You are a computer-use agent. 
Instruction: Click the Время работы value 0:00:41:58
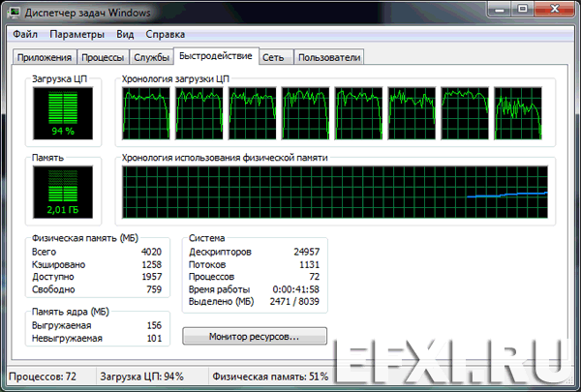[x=295, y=289]
